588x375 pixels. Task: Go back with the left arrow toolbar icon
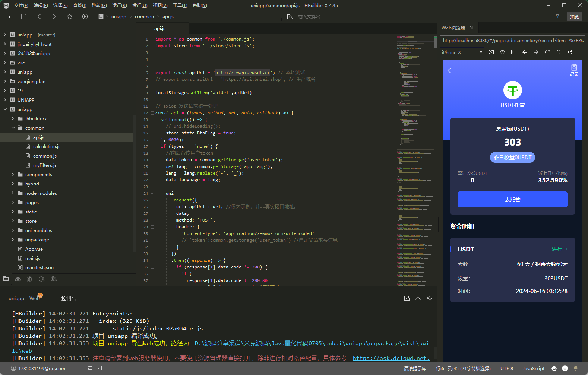(39, 16)
